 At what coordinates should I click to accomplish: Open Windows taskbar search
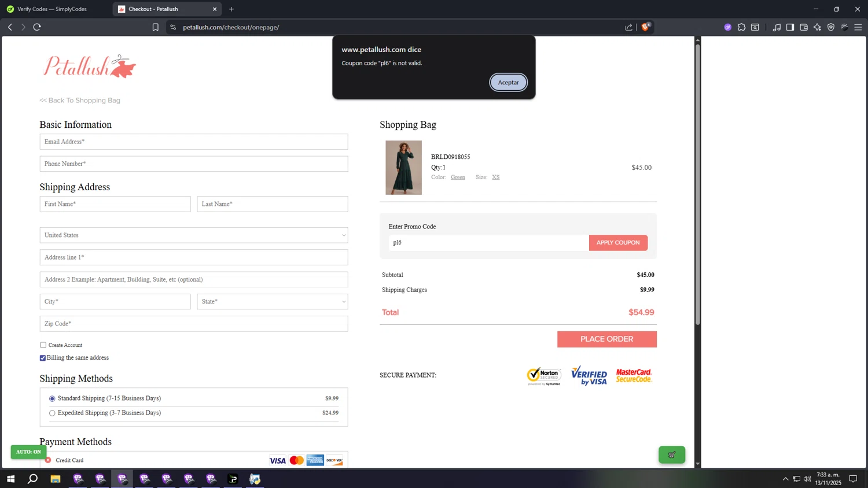pyautogui.click(x=33, y=479)
